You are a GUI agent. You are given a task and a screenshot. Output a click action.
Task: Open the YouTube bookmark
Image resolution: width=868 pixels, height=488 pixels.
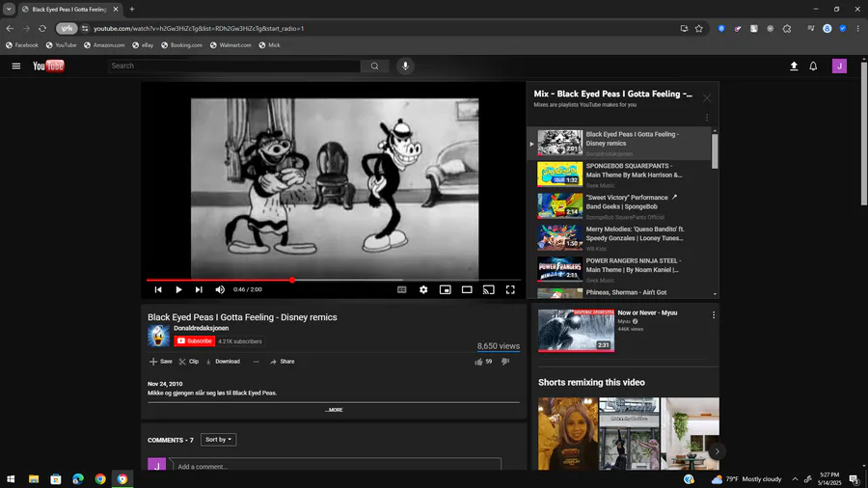[61, 45]
